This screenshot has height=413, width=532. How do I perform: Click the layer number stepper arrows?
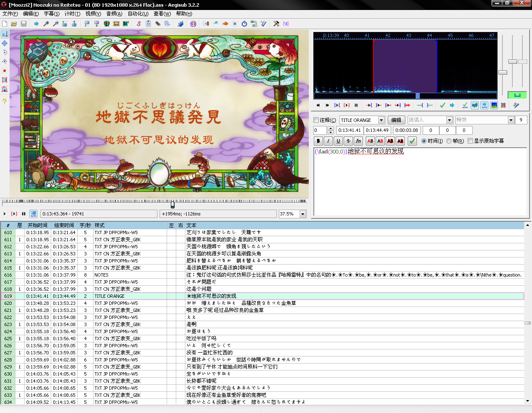pyautogui.click(x=331, y=130)
